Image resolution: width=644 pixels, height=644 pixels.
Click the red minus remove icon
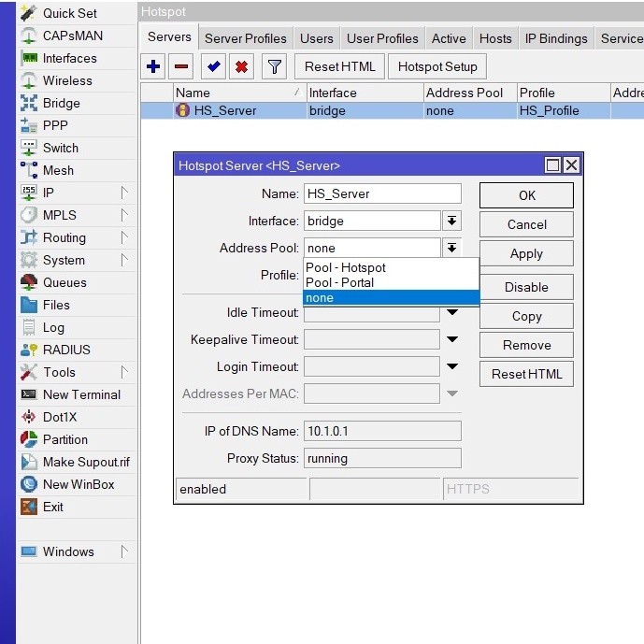coord(180,66)
